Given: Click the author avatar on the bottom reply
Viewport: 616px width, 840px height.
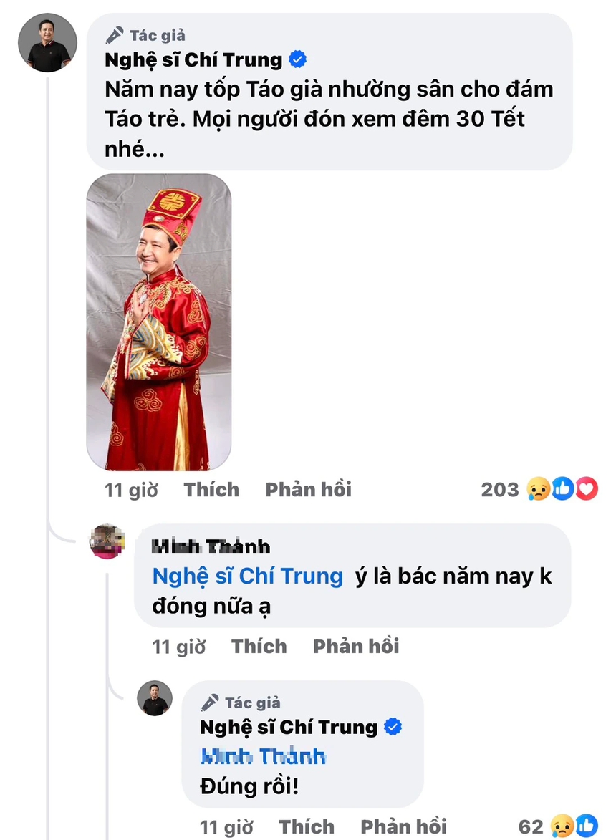Looking at the screenshot, I should (155, 698).
